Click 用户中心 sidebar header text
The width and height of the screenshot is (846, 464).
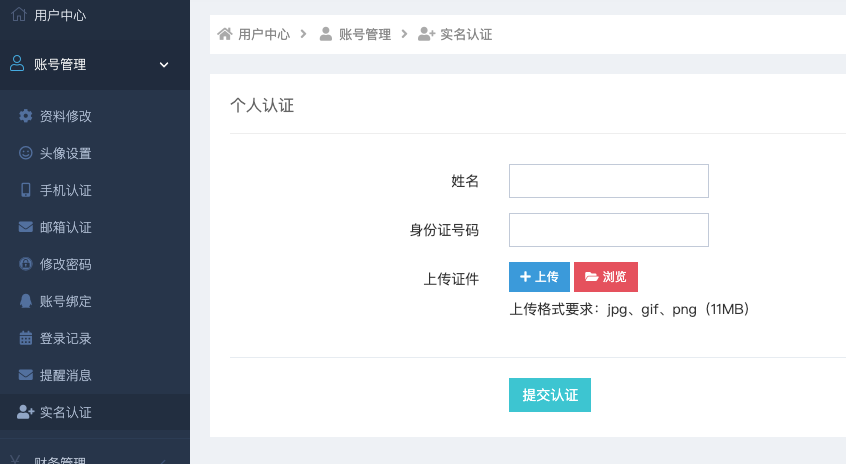[x=60, y=15]
